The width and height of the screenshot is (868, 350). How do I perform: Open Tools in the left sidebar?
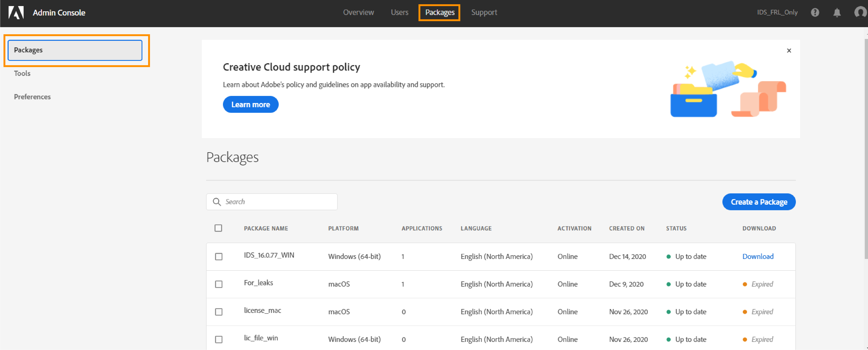click(x=22, y=73)
